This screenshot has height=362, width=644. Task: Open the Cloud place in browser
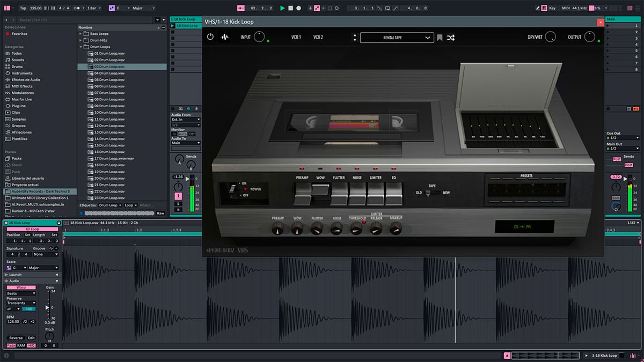(x=17, y=165)
